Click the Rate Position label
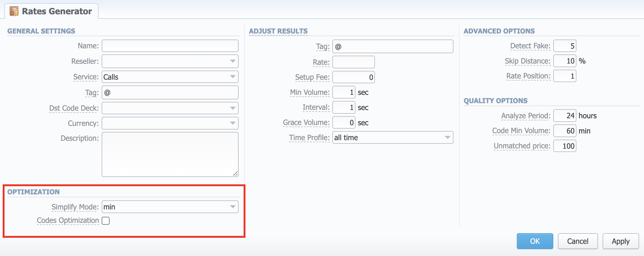This screenshot has height=256, width=644. pyautogui.click(x=528, y=76)
